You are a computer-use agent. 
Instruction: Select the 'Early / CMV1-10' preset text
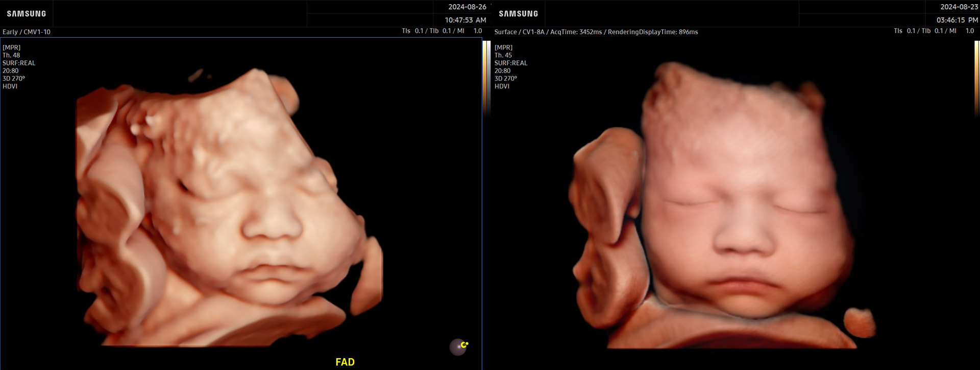tap(27, 32)
